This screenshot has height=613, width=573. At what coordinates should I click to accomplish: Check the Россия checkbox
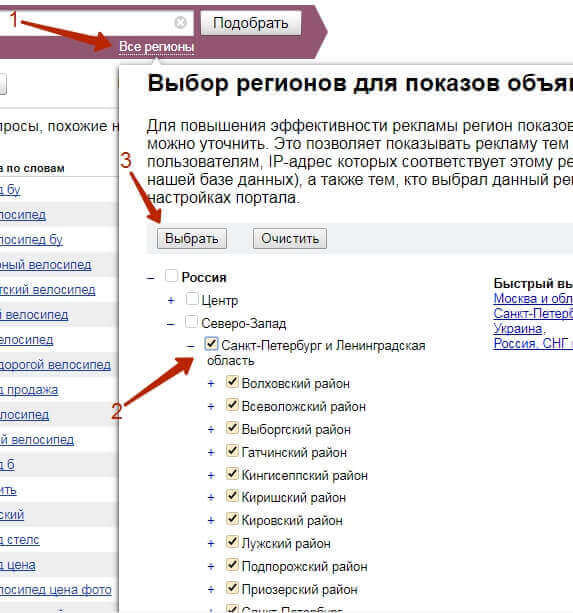171,276
